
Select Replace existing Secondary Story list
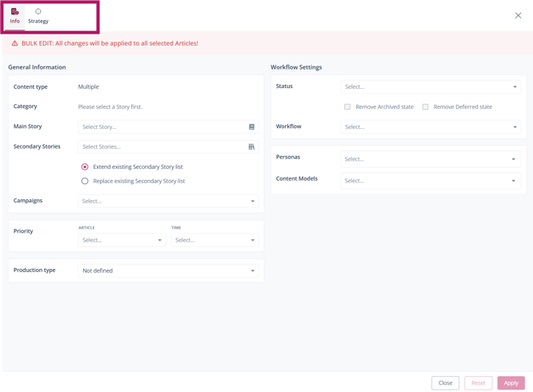coord(85,181)
